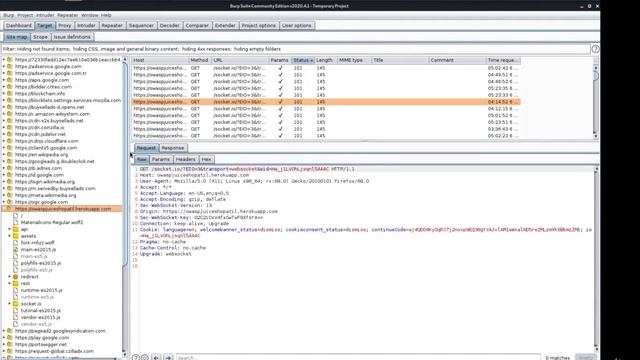640x360 pixels.
Task: Expand the adservice.google.com.tr tree node
Action: click(x=4, y=73)
